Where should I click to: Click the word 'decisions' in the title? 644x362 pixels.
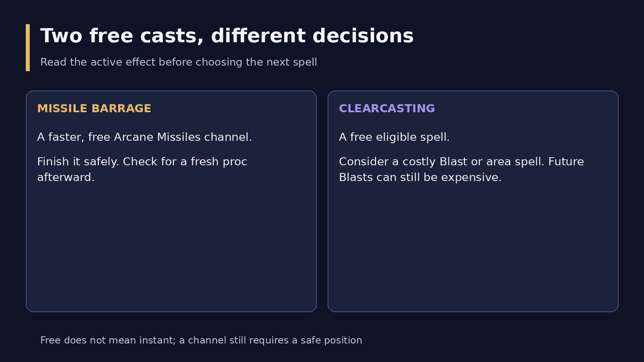point(363,36)
